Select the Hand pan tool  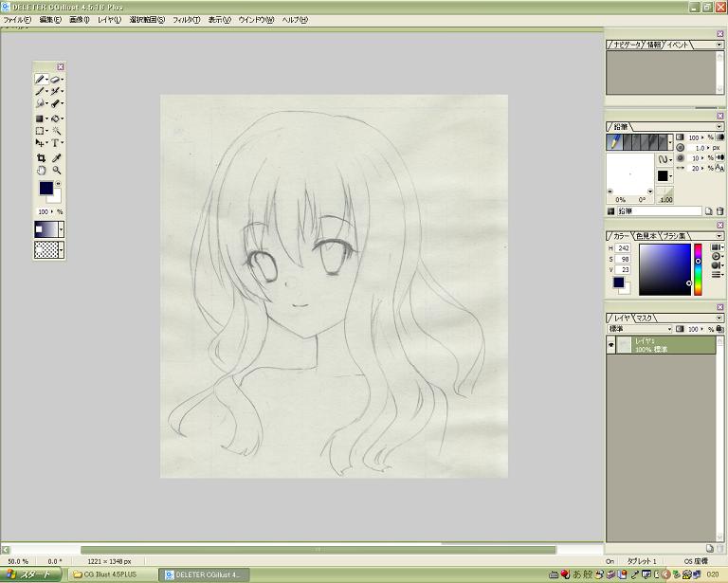pyautogui.click(x=42, y=171)
